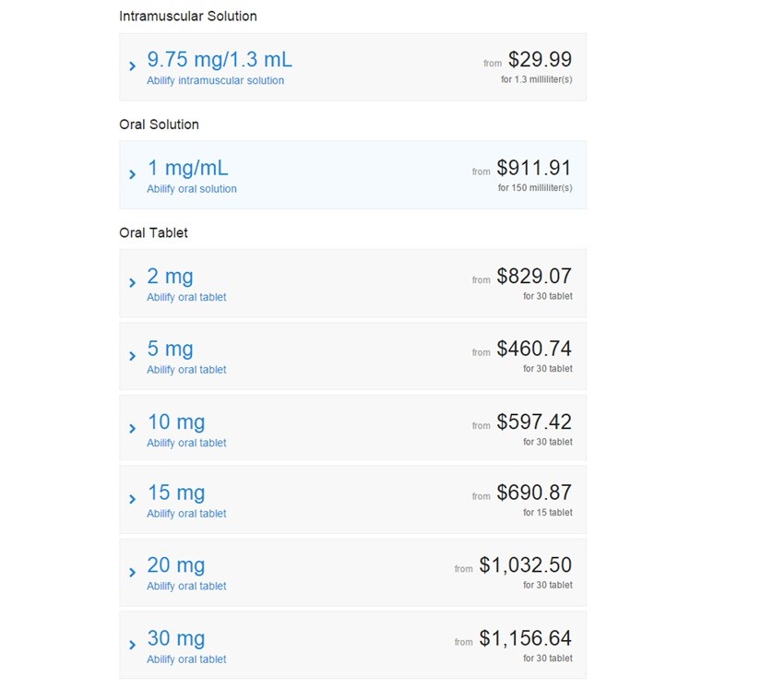Select the 20 mg dosage heading
Image resolution: width=773 pixels, height=700 pixels.
176,565
